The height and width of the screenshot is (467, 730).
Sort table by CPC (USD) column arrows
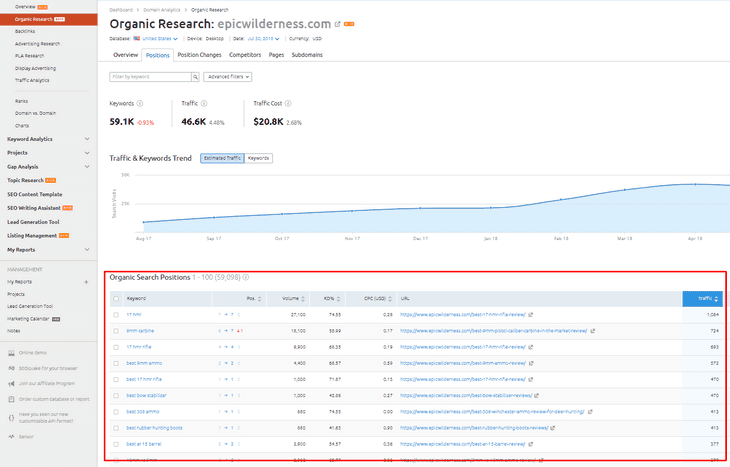pyautogui.click(x=390, y=299)
